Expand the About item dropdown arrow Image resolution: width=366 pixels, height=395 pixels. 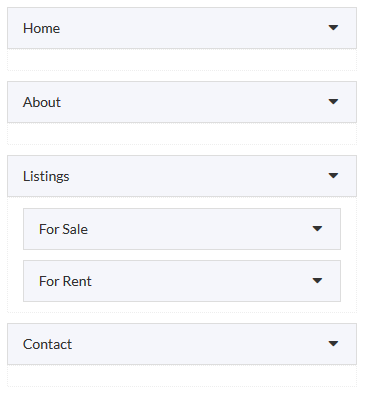333,102
